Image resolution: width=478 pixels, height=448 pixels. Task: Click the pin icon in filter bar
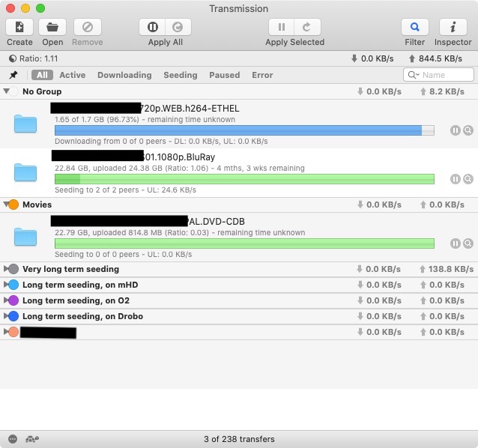(13, 75)
